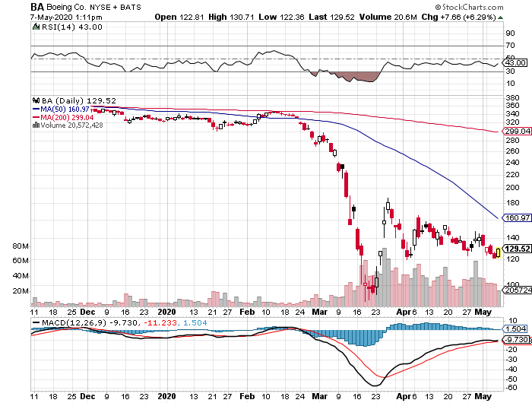The image size is (532, 403).
Task: Click the volume bar icon in legend
Action: [35, 125]
